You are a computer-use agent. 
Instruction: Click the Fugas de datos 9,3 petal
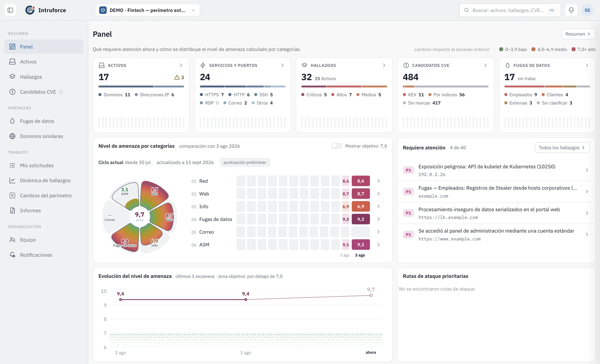click(x=126, y=238)
